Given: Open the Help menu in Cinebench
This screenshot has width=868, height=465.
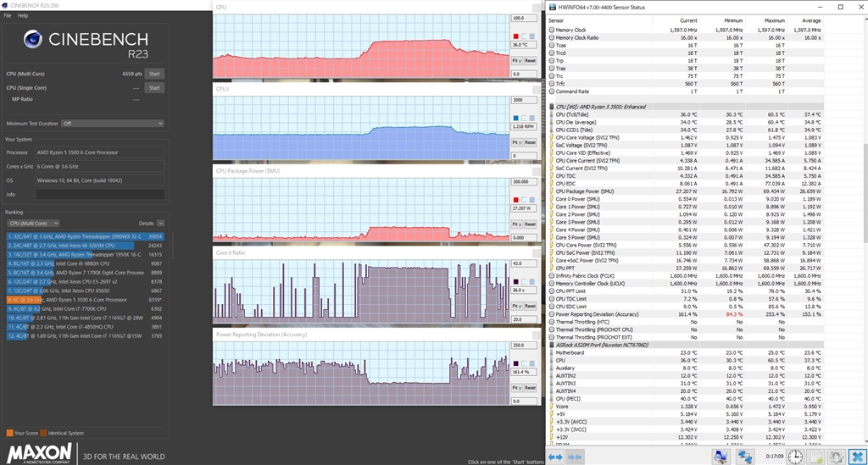Looking at the screenshot, I should click(23, 15).
